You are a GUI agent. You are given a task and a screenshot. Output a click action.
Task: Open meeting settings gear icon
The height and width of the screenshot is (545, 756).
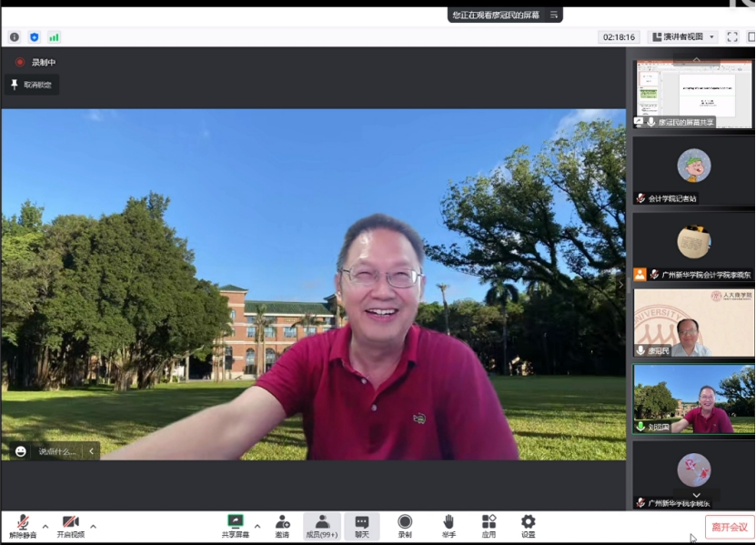click(x=528, y=522)
